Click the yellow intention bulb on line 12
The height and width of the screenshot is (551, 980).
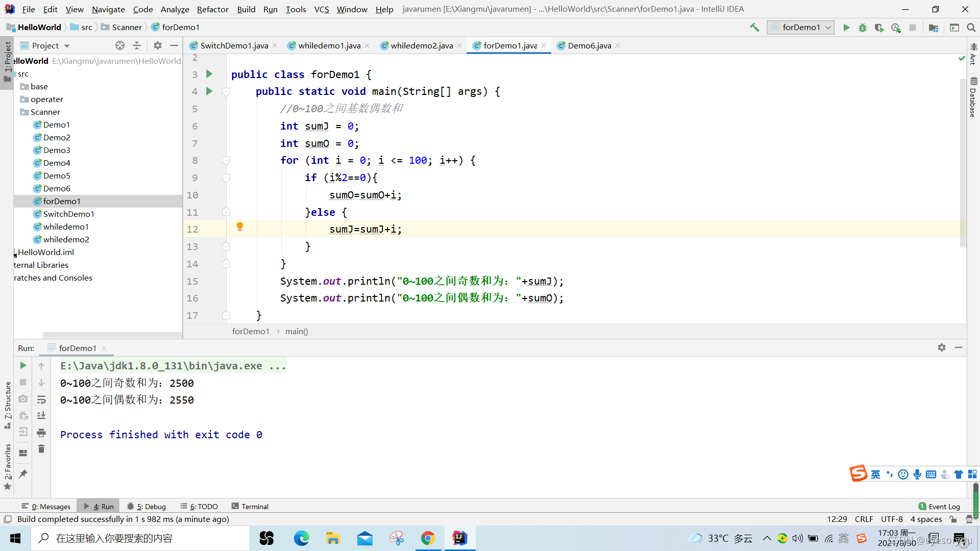(240, 227)
